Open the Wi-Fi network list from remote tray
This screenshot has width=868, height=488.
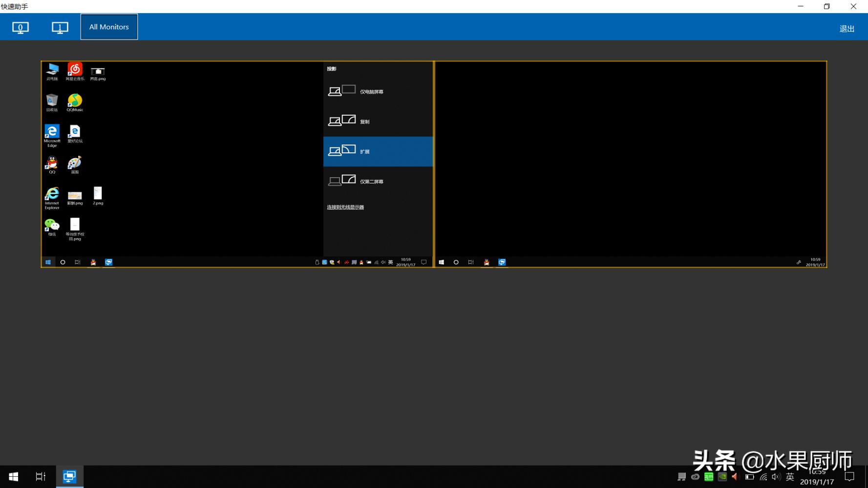point(376,262)
